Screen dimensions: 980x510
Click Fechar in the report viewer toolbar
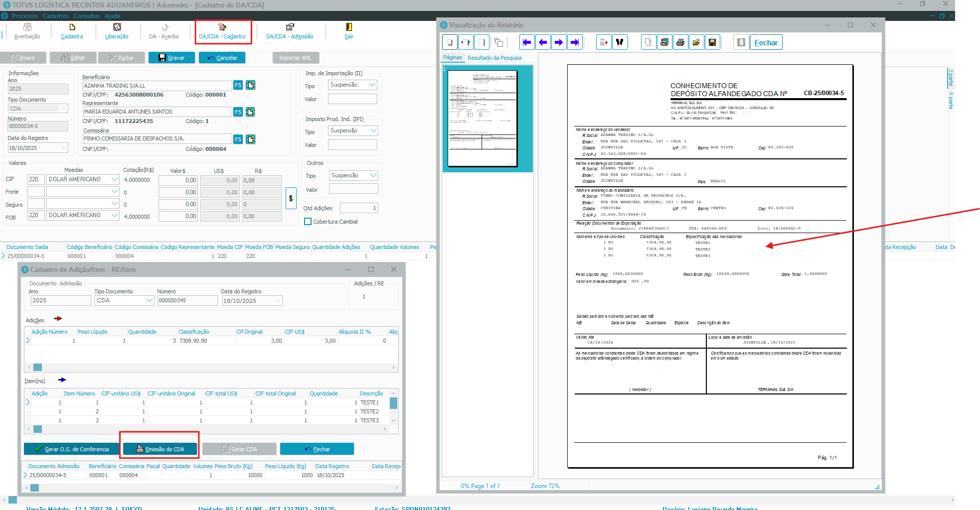[x=766, y=43]
